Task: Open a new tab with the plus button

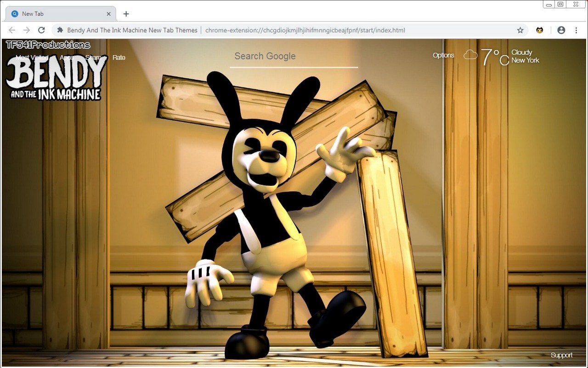Action: pyautogui.click(x=126, y=14)
